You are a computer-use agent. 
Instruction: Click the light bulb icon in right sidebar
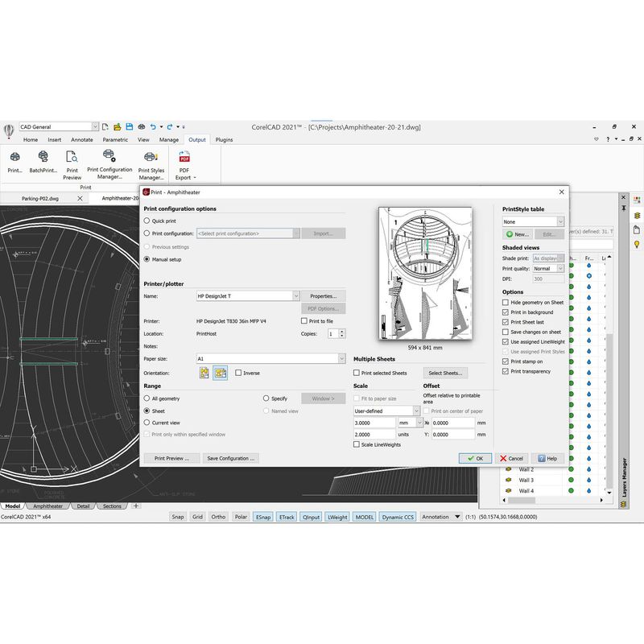point(637,245)
